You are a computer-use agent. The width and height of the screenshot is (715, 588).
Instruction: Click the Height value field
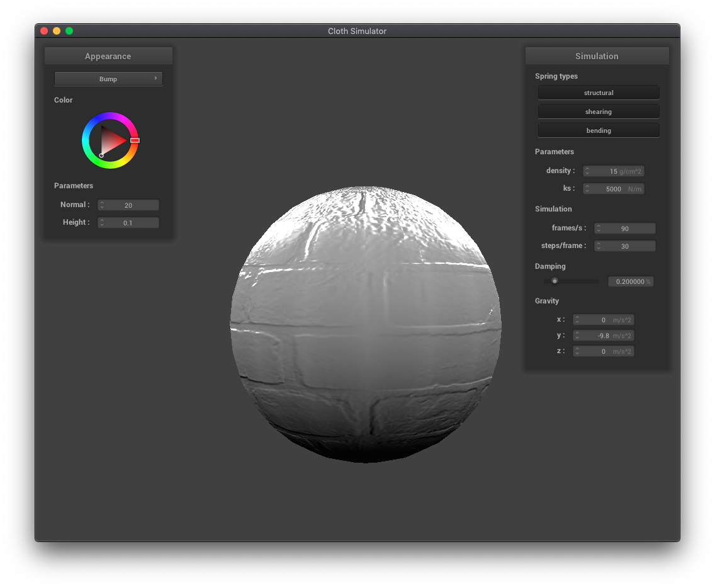coord(128,223)
